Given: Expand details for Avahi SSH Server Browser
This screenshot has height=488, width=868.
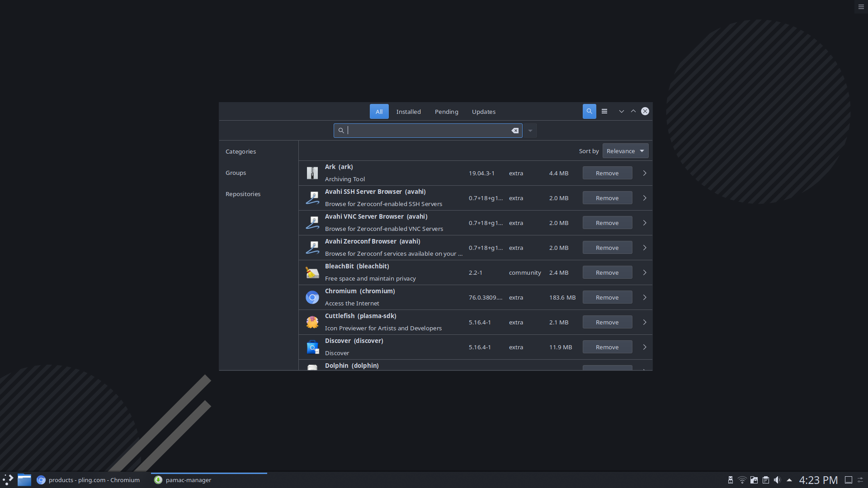Looking at the screenshot, I should 645,198.
